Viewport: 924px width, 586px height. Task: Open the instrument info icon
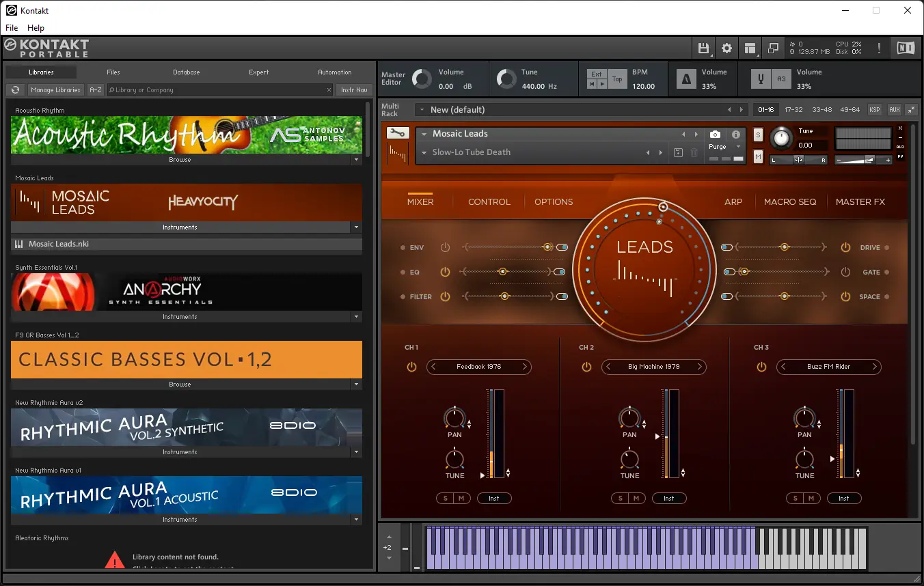pyautogui.click(x=735, y=134)
